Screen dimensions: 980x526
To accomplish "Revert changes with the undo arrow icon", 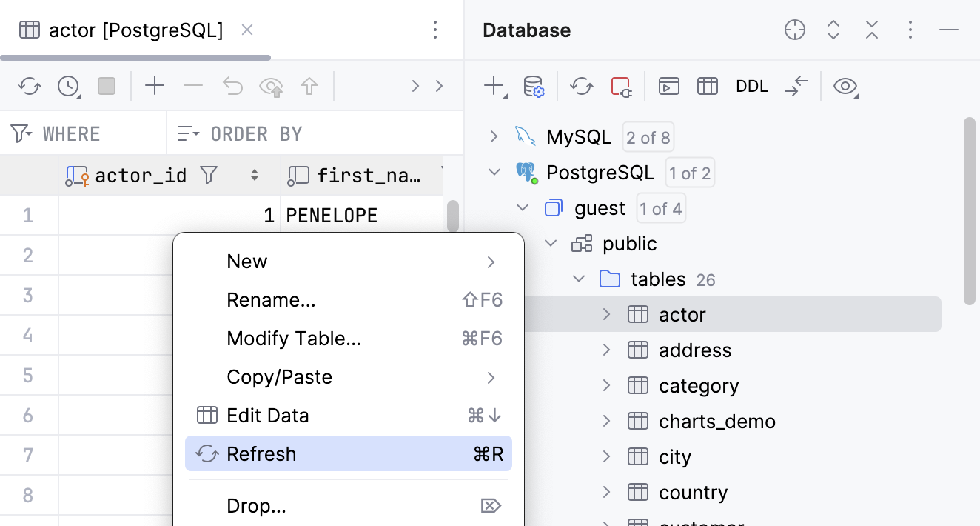I will tap(232, 86).
